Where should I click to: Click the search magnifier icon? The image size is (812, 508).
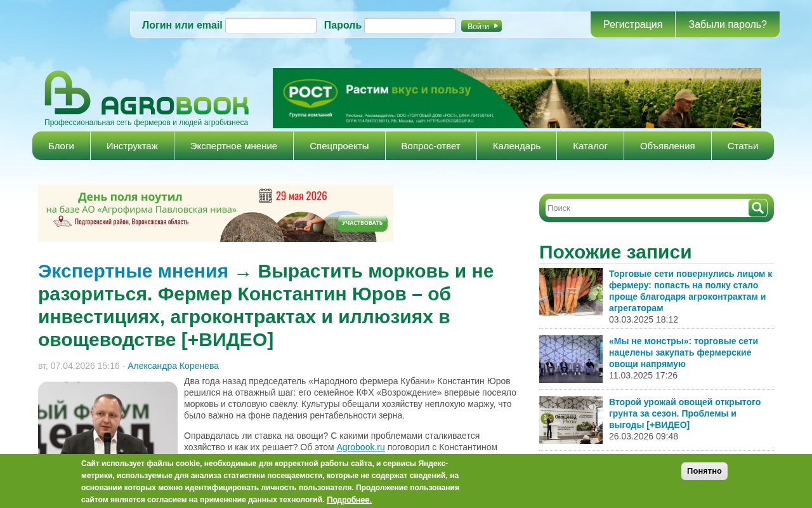point(757,208)
